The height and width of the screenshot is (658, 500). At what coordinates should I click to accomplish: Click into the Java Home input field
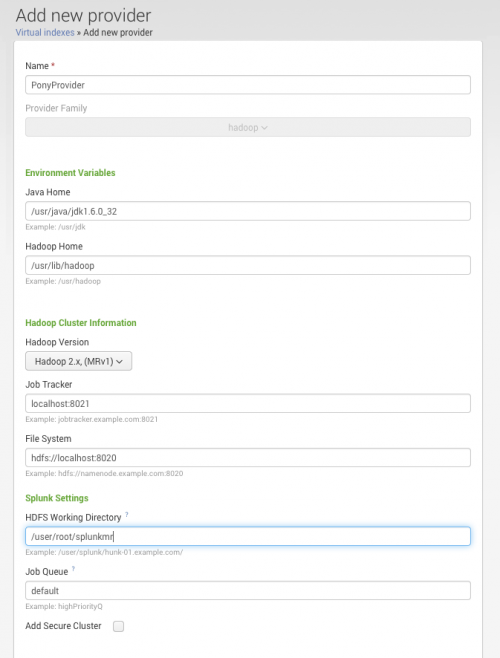tap(248, 211)
